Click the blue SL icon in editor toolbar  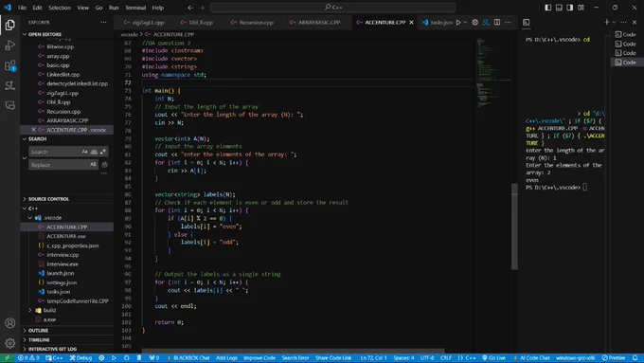(x=486, y=22)
